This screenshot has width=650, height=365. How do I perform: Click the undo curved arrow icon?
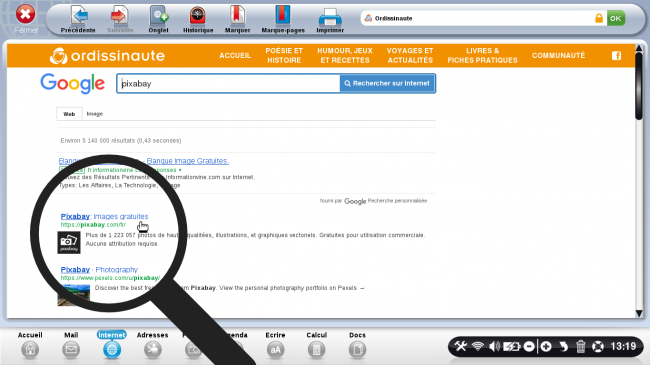coord(563,346)
